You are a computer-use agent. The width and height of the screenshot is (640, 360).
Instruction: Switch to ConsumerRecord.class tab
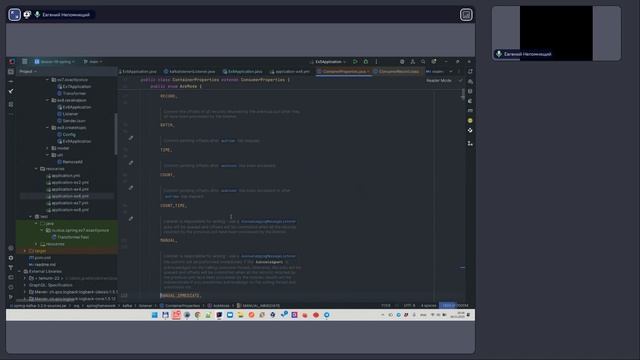click(396, 71)
